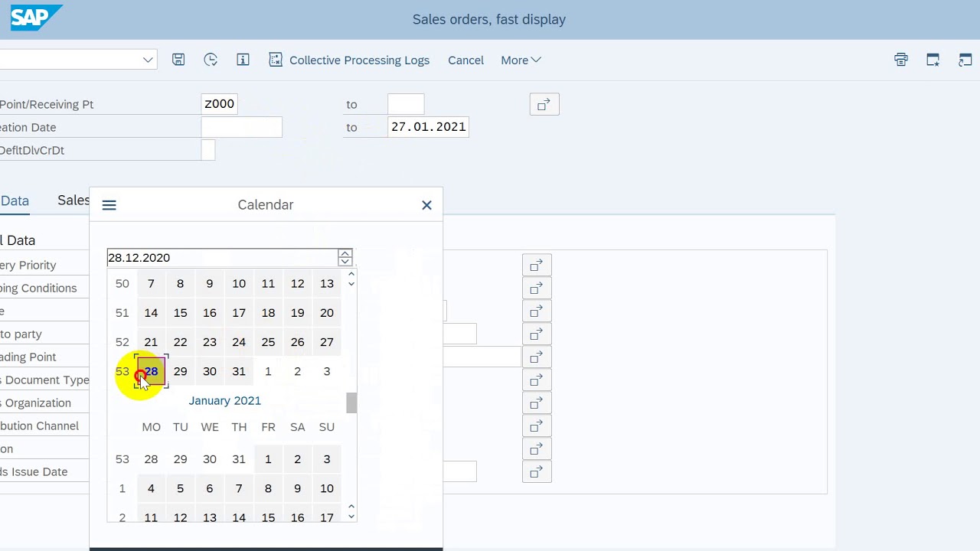Click multiple selection button for Shipping Point
The width and height of the screenshot is (980, 551).
point(544,104)
